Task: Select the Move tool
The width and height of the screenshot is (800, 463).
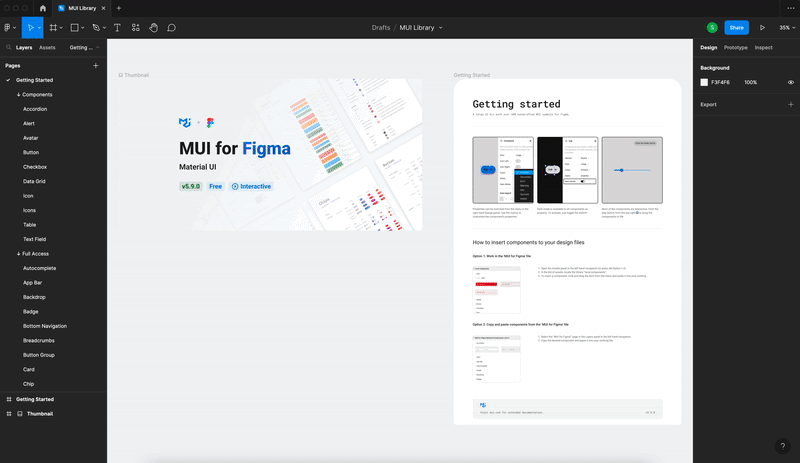Action: point(30,28)
